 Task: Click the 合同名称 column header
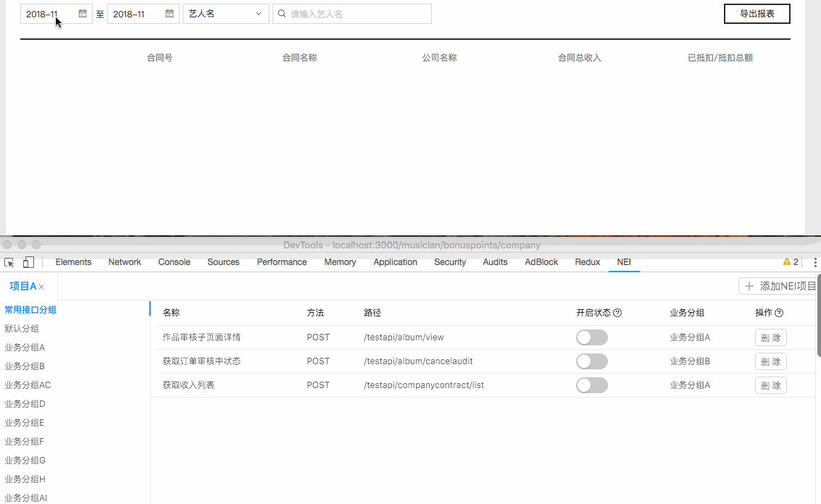click(x=299, y=58)
